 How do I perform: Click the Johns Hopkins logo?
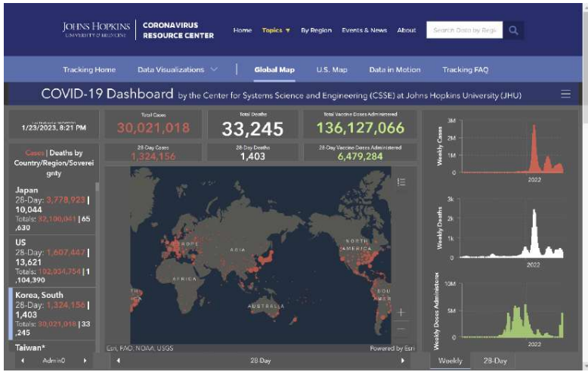(x=96, y=29)
